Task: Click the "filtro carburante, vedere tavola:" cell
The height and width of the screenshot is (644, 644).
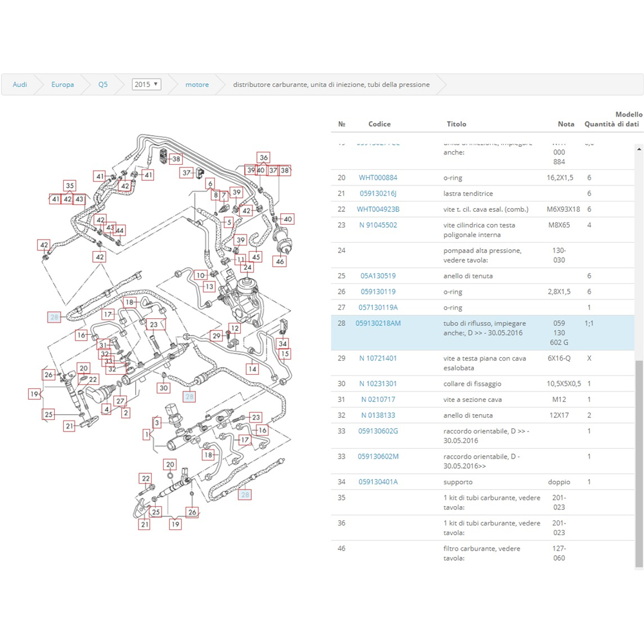Action: (x=481, y=553)
